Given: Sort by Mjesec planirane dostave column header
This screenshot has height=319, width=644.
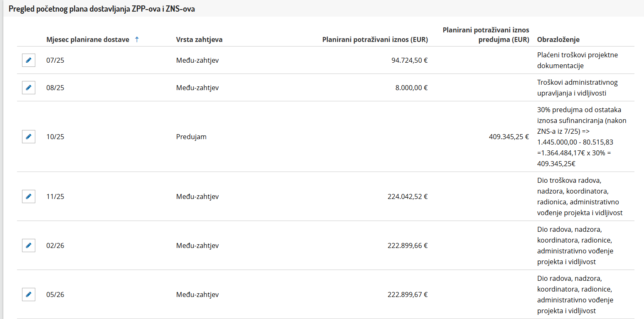Looking at the screenshot, I should 88,39.
